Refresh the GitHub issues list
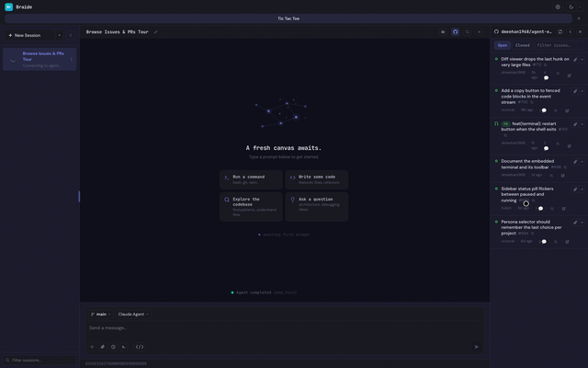588x368 pixels. click(x=560, y=32)
